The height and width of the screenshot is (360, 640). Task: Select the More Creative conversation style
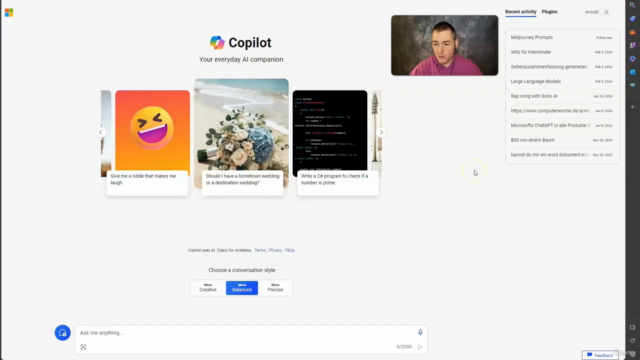point(208,288)
